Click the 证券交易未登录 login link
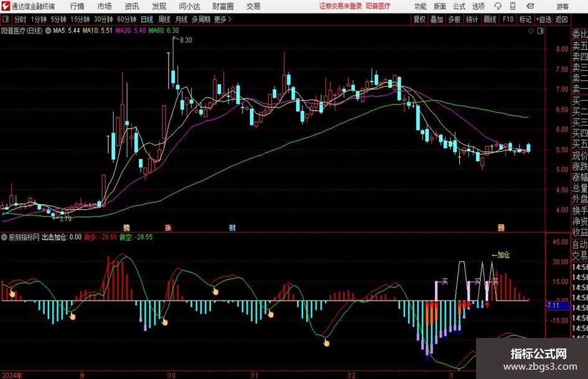This screenshot has height=379, width=588. tap(340, 6)
